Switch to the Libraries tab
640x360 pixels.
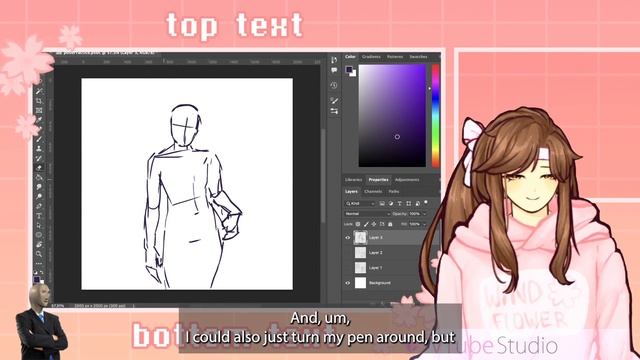(353, 180)
